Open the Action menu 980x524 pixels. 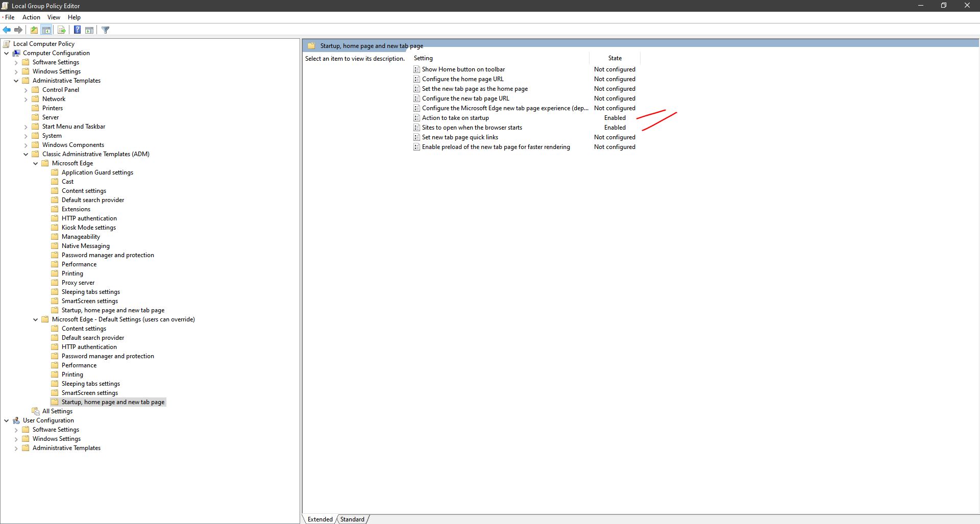[x=31, y=17]
